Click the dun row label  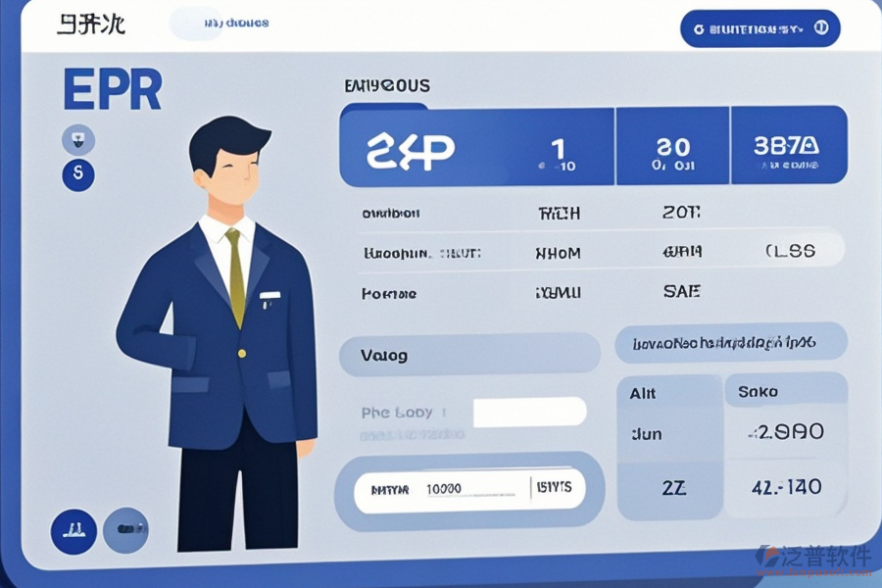click(646, 433)
